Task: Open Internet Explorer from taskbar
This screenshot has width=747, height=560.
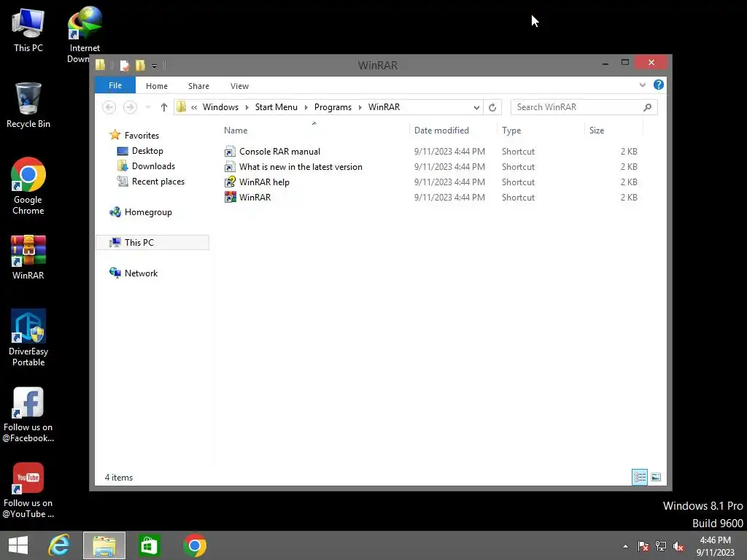Action: (x=59, y=545)
